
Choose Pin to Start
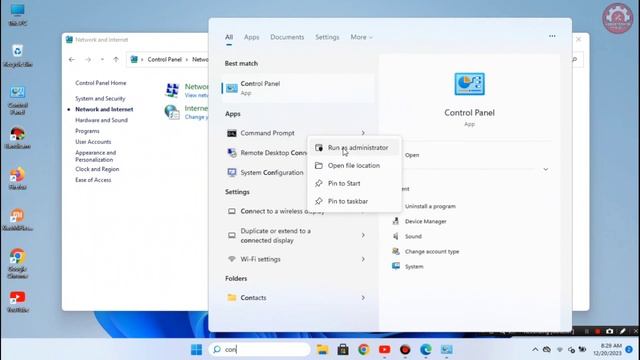(354, 184)
